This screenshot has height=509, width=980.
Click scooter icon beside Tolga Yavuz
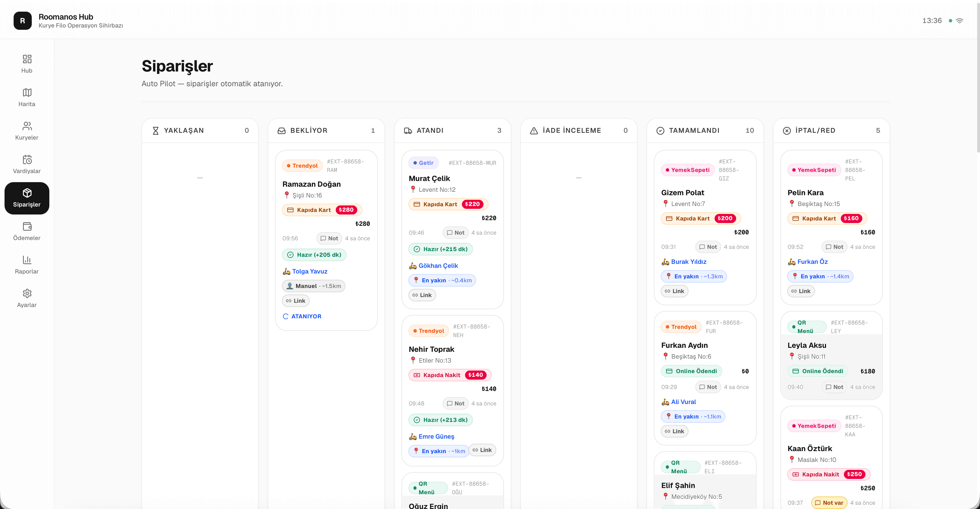click(x=286, y=272)
